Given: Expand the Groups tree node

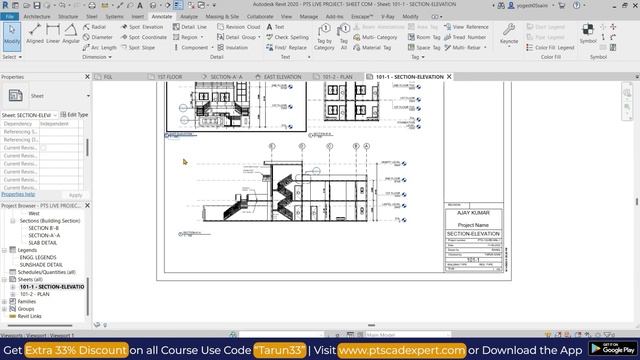Looking at the screenshot, I should click(x=4, y=309).
